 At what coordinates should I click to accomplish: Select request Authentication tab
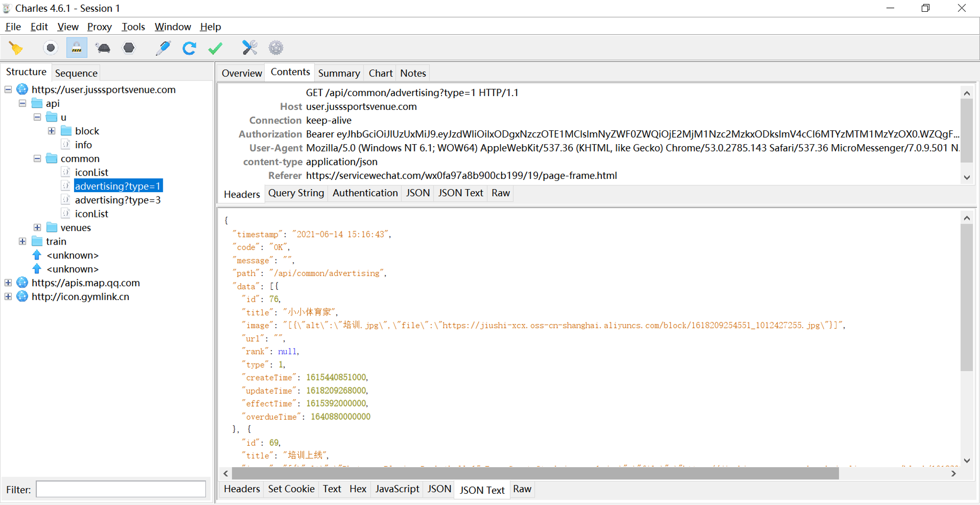point(365,193)
